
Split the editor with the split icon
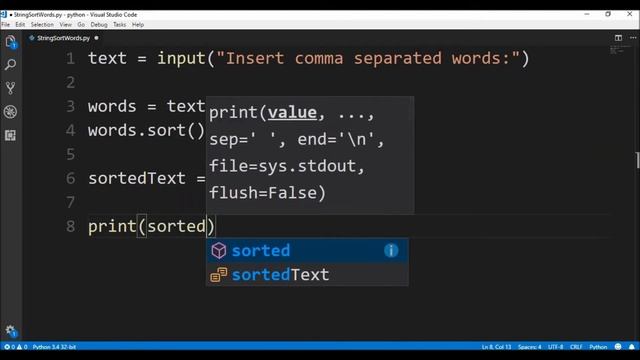click(618, 38)
